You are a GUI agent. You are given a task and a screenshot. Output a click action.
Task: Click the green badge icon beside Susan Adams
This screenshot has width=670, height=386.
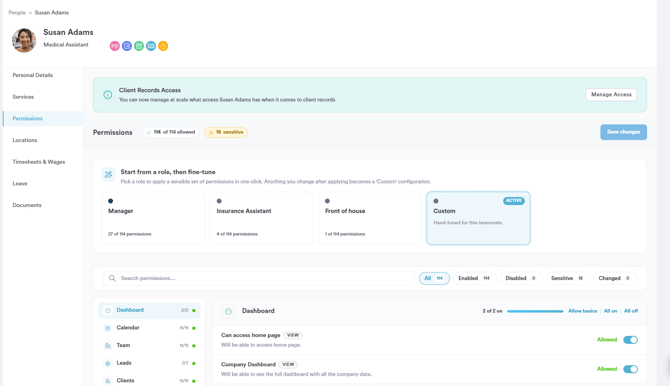(139, 46)
